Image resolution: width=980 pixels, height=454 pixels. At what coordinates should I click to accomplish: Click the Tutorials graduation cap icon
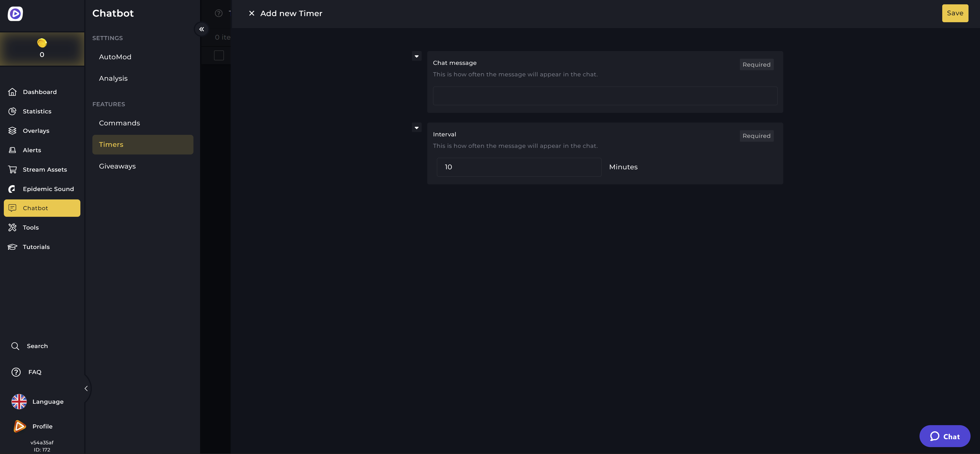click(x=12, y=247)
